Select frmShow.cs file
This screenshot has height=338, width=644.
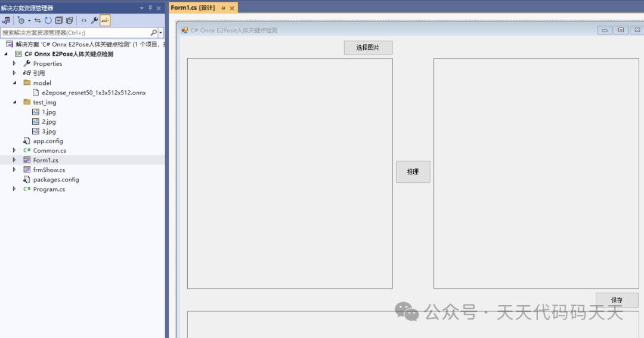(49, 170)
